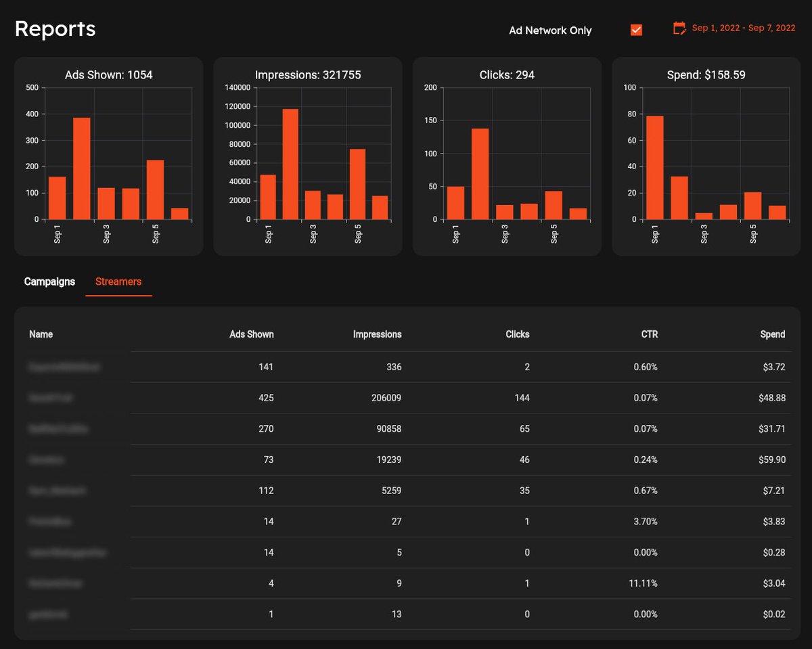Click the Ads Shown value 141
812x649 pixels.
[266, 367]
